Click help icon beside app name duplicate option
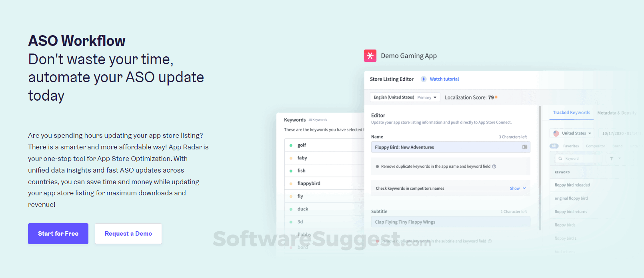Screen dimensions: 644x278 coord(494,167)
